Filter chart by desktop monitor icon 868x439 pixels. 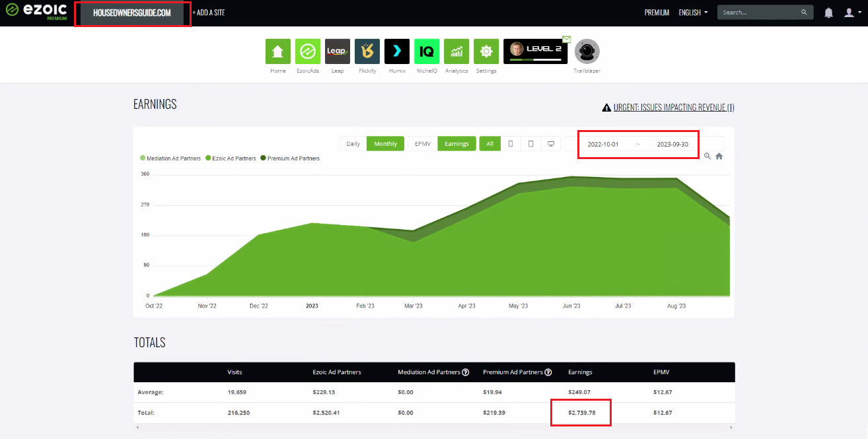coord(551,144)
